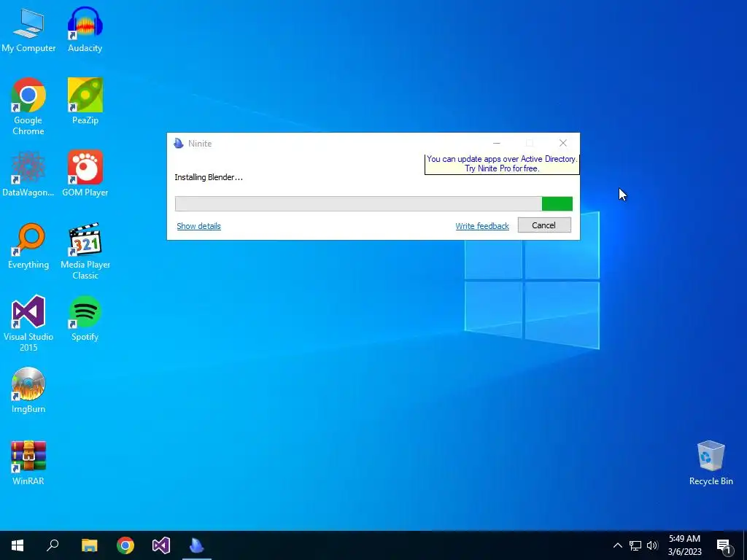
Task: Open the network tray icon
Action: [635, 545]
